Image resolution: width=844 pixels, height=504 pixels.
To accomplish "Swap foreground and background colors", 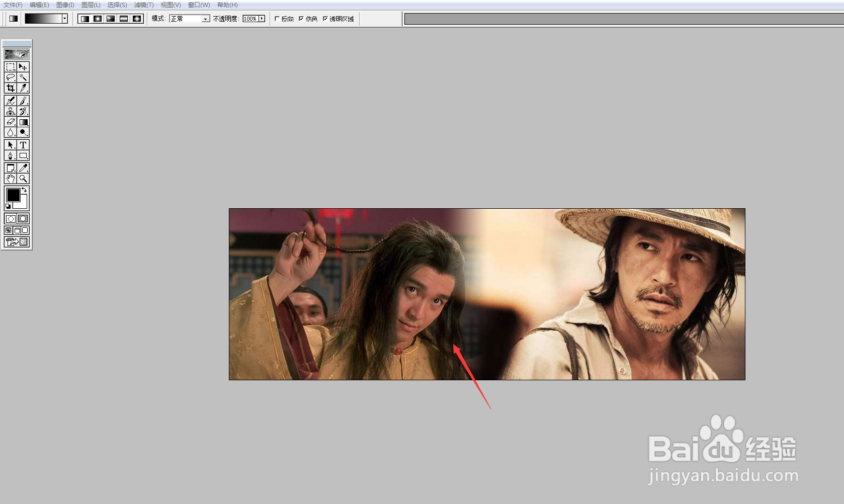I will (x=24, y=190).
